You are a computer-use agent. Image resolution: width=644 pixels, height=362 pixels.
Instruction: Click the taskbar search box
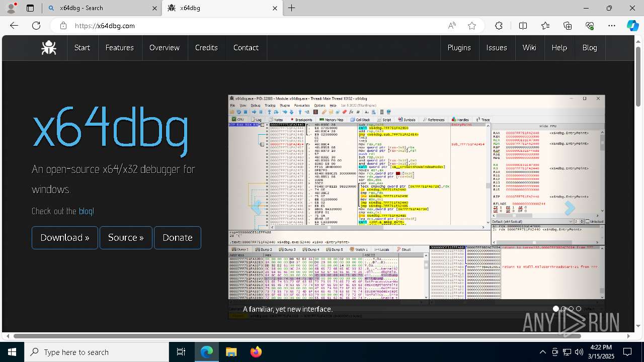pyautogui.click(x=97, y=352)
